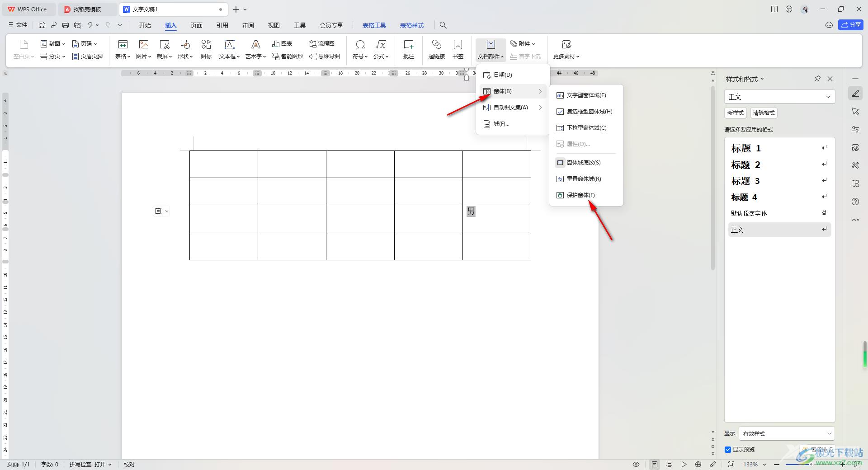This screenshot has height=470, width=868.
Task: Select 重置窗体域 menu item
Action: click(x=586, y=179)
